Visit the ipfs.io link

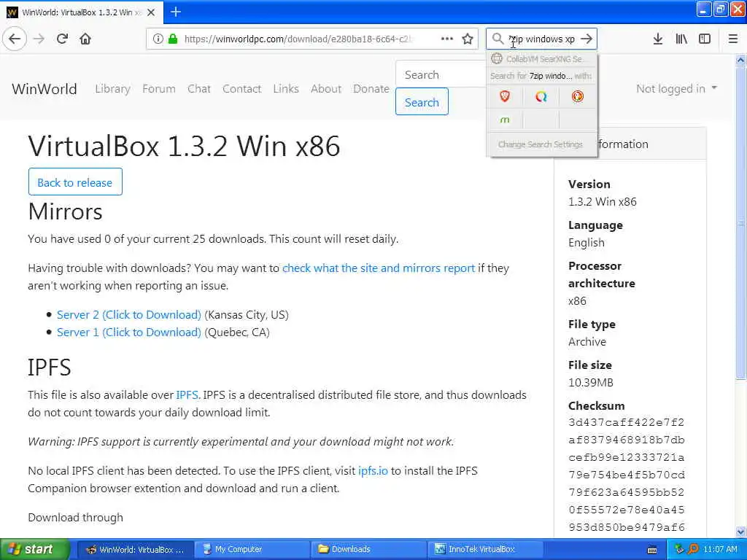tap(373, 471)
